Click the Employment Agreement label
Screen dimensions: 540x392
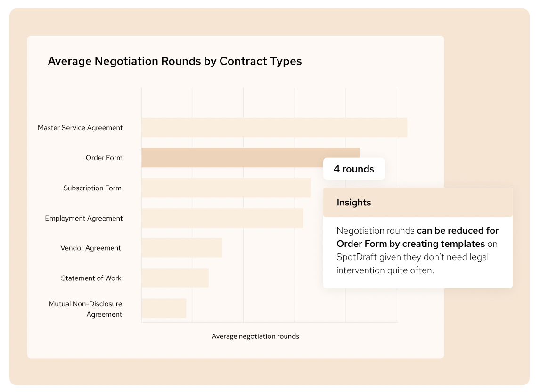click(x=84, y=219)
